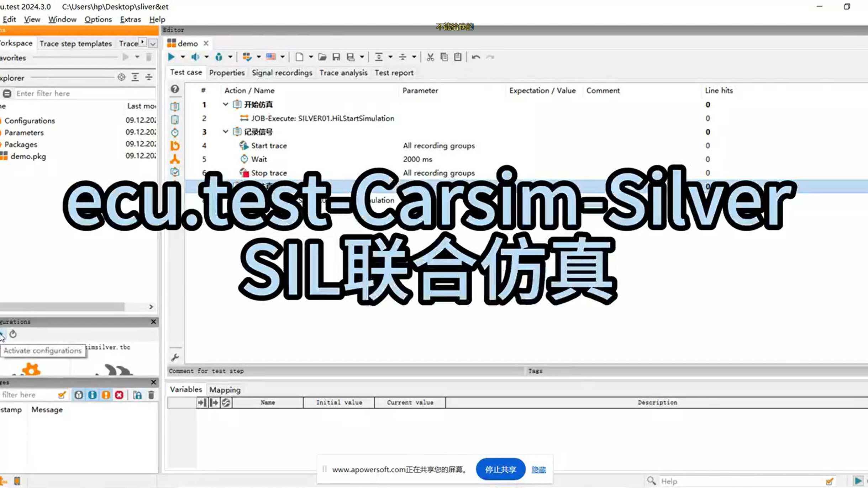
Task: Click the collapse rows icon in editor toolbar
Action: pos(403,57)
